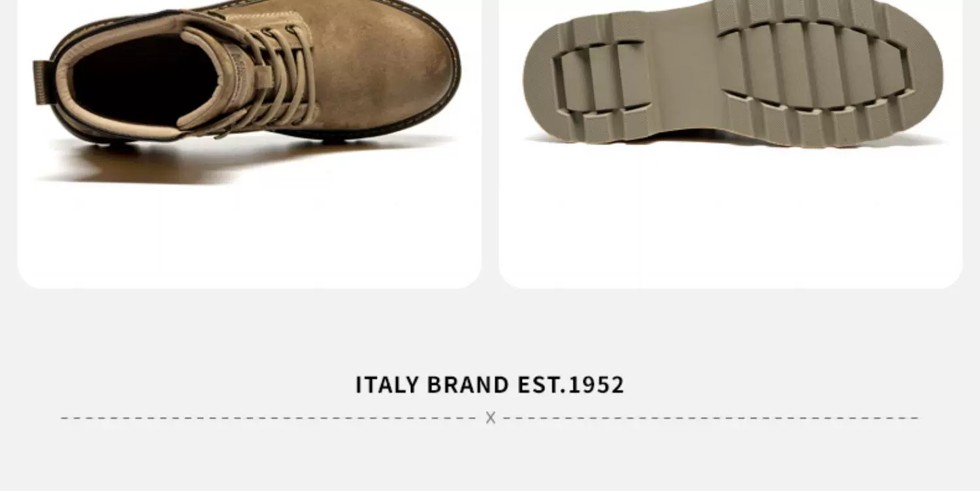Click the dashed line left of X
The height and width of the screenshot is (492, 980).
pos(269,418)
